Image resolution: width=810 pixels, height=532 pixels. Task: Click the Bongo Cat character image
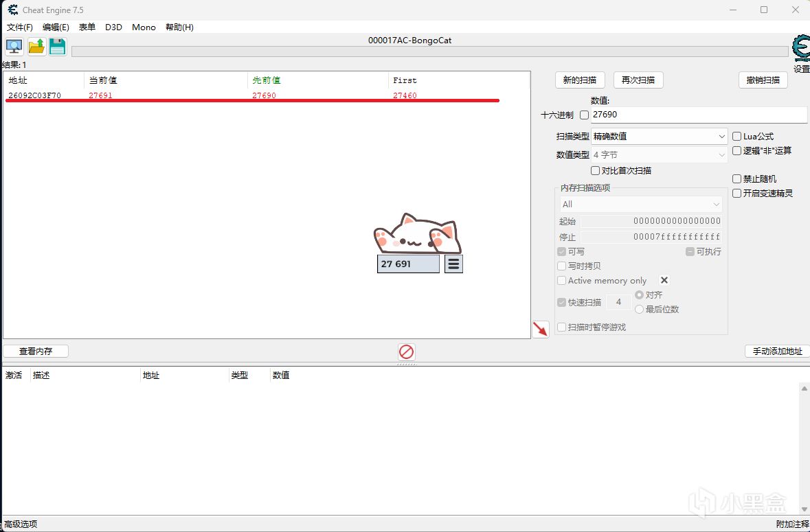tap(418, 234)
